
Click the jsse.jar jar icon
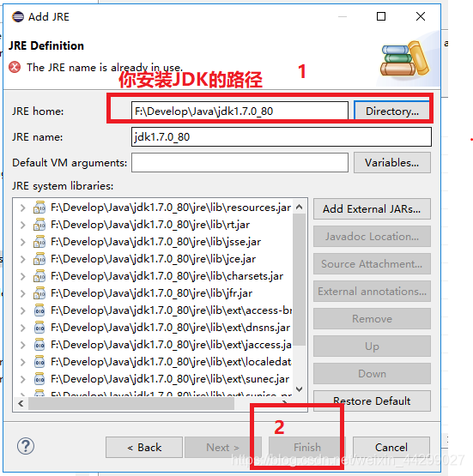pos(39,242)
